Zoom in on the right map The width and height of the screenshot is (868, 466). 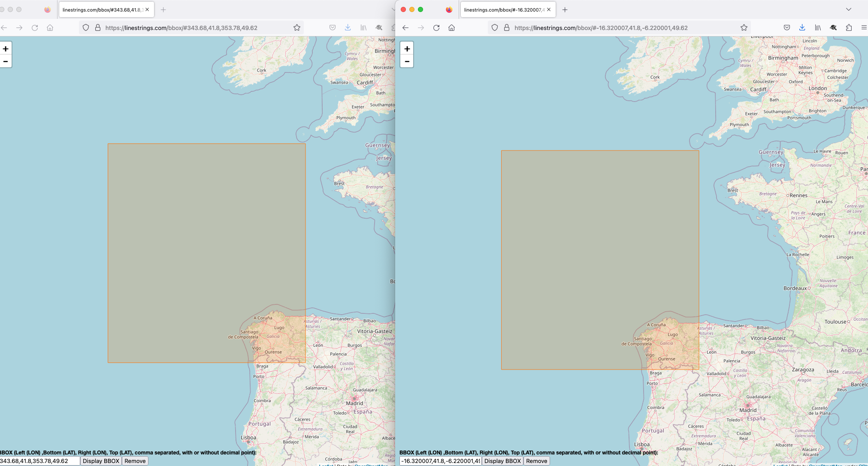[x=407, y=49]
